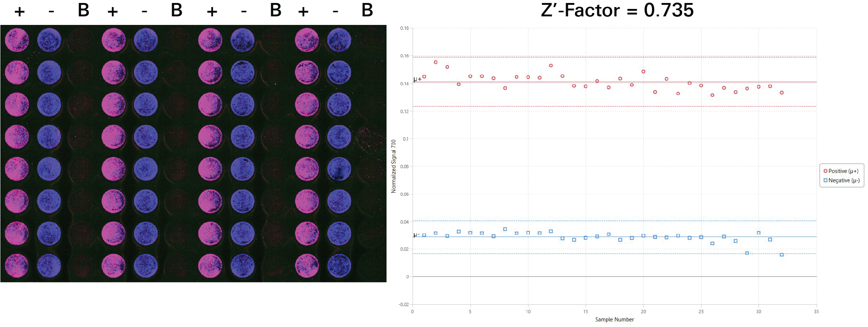This screenshot has width=868, height=327.
Task: Select the lowest negative square at sample 32
Action: [782, 255]
